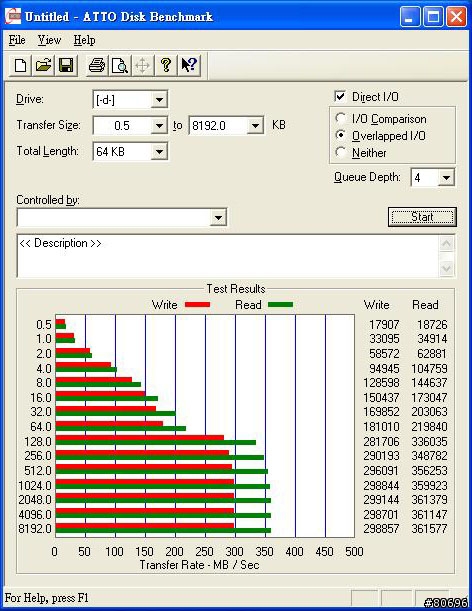Click the write value 281706
472x611 pixels.
381,441
